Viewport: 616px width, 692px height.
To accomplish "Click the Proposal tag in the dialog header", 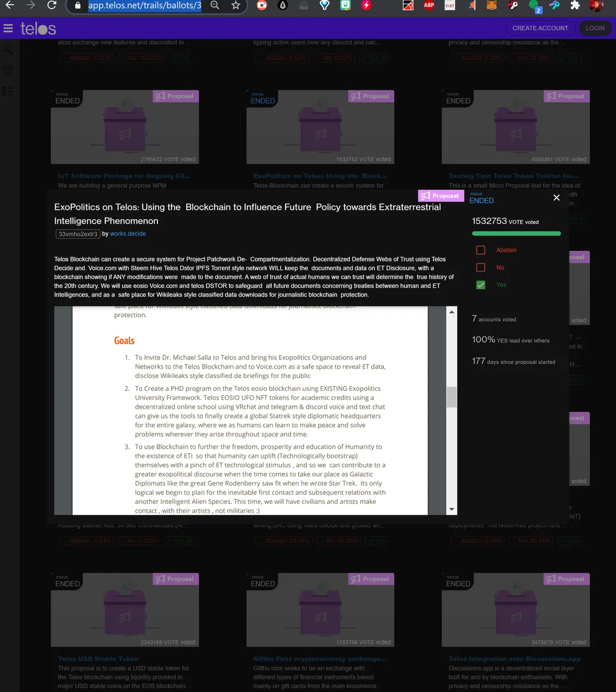I will 441,196.
